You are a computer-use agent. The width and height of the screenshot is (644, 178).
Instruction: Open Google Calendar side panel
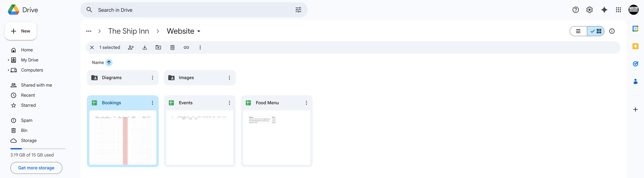pos(635,29)
